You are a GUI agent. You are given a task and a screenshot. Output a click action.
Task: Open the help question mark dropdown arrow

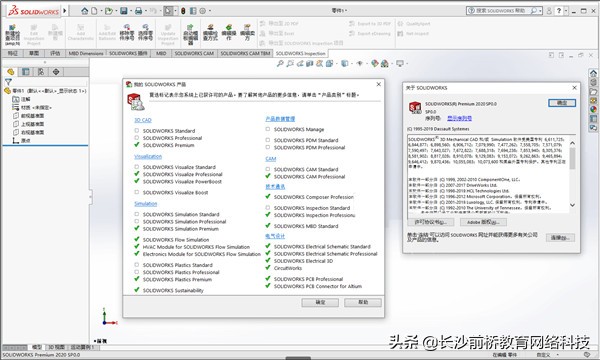pyautogui.click(x=566, y=11)
